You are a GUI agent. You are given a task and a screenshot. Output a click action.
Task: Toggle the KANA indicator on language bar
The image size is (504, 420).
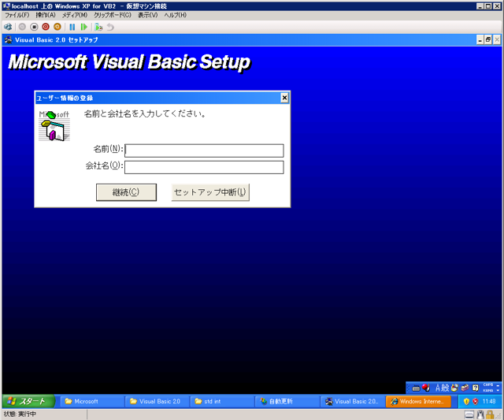(488, 390)
